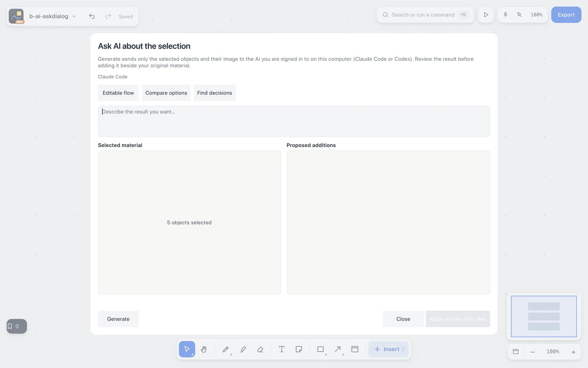Start presentation with the play icon
Screen dimensions: 588x368
[x=486, y=15]
